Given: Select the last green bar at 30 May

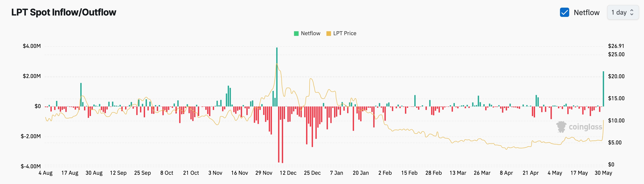Looking at the screenshot, I should tap(603, 89).
